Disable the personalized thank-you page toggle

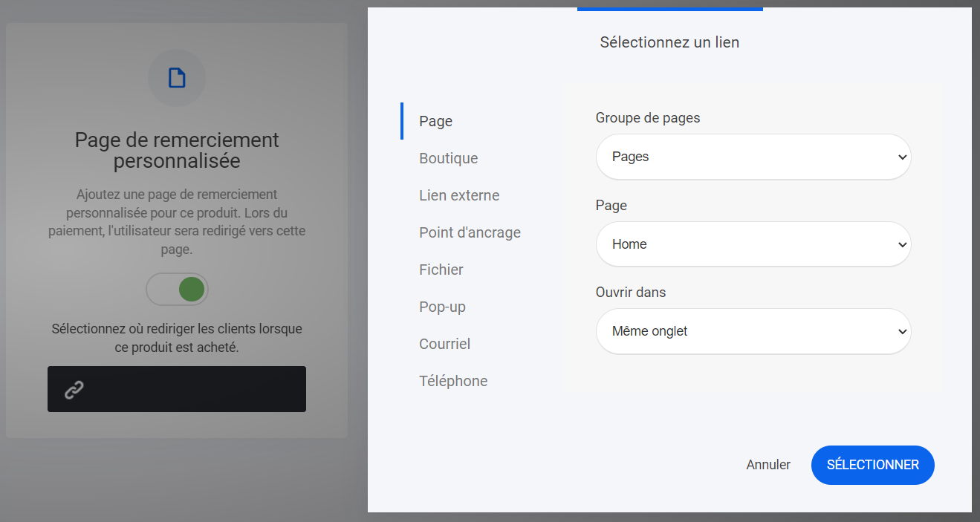tap(178, 290)
